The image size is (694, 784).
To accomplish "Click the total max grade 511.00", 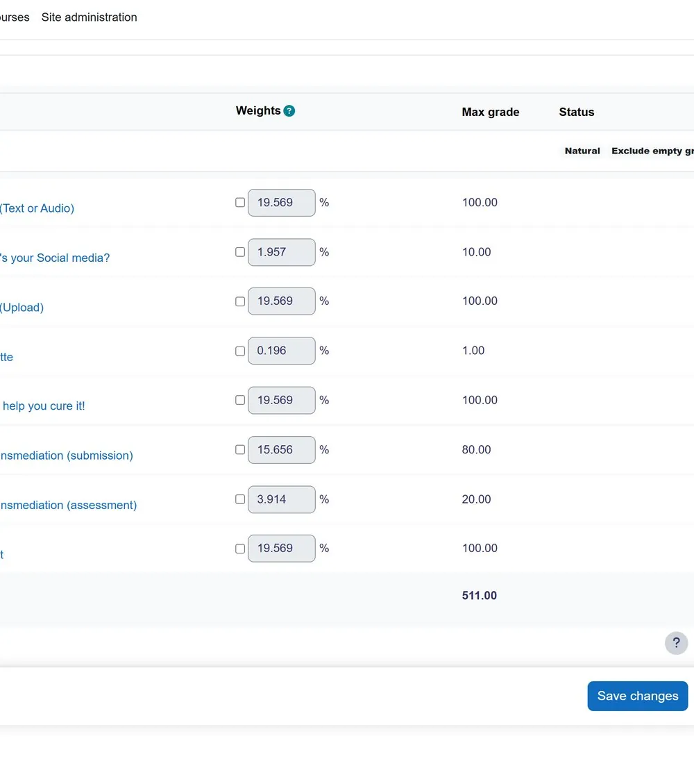I will click(x=479, y=596).
